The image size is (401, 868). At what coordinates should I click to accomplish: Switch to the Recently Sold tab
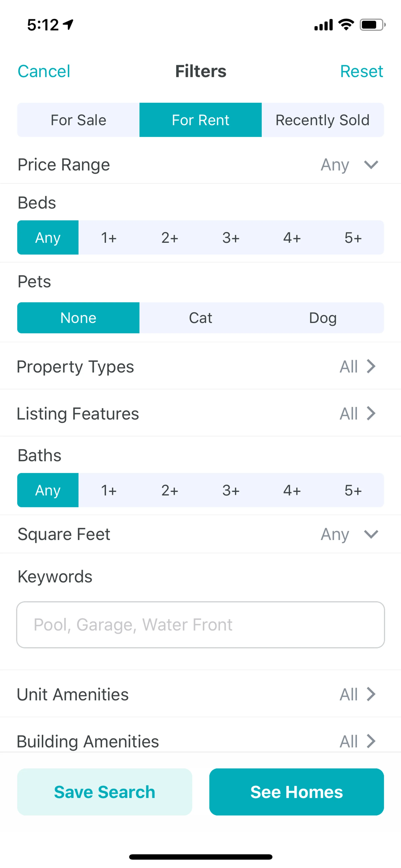322,120
